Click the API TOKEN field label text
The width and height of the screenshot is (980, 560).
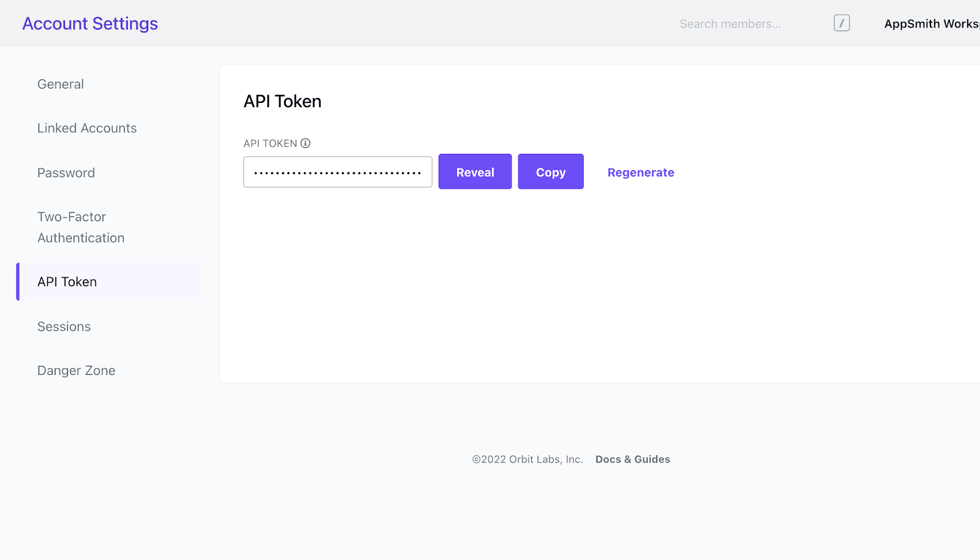(x=270, y=143)
